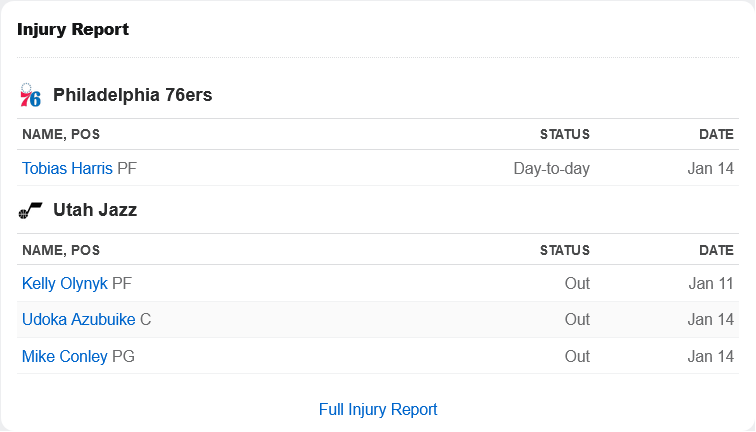The height and width of the screenshot is (432, 756).
Task: Open Kelly Olynyk player link
Action: click(x=65, y=284)
